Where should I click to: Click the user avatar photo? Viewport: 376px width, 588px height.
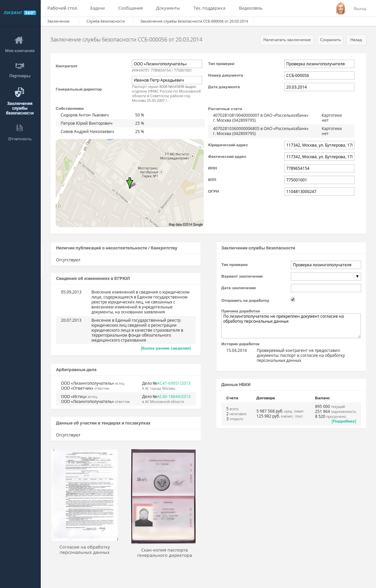click(341, 8)
